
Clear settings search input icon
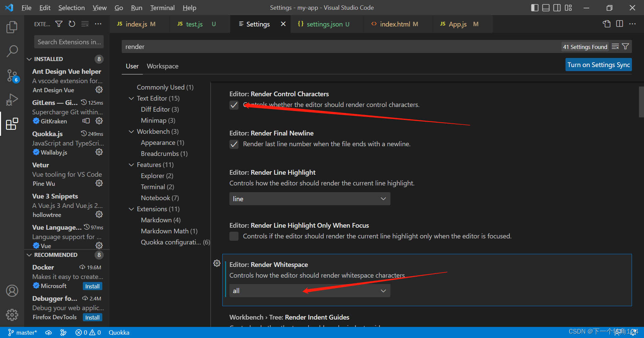tap(615, 47)
